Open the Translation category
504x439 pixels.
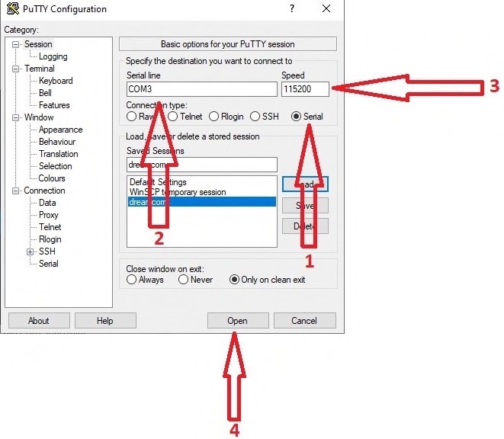[x=59, y=154]
